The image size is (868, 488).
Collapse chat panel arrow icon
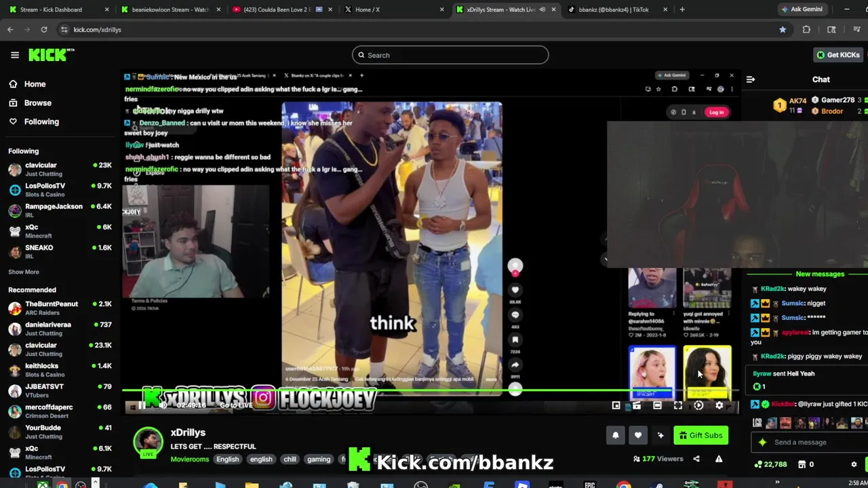751,80
